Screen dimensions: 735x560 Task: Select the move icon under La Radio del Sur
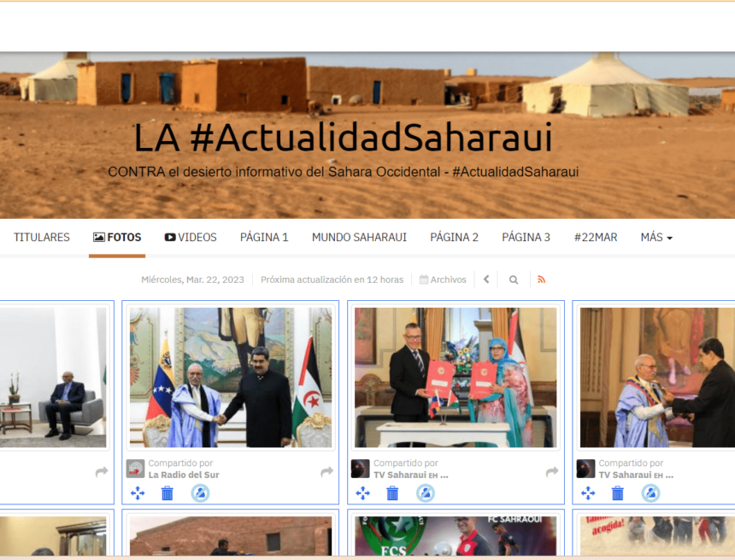click(x=138, y=493)
